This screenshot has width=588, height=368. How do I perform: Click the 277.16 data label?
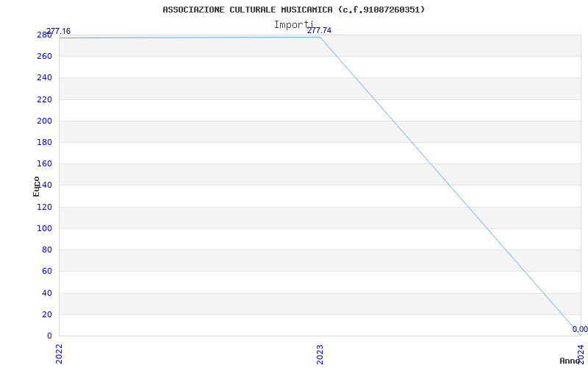(58, 31)
